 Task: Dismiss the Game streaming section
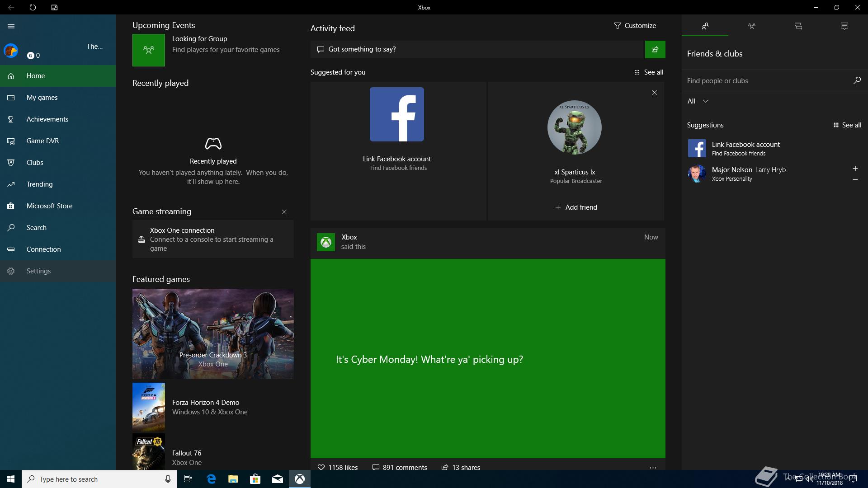[284, 212]
